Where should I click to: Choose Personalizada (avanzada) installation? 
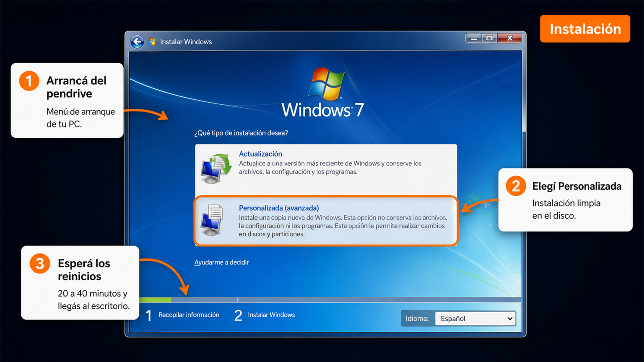point(326,221)
